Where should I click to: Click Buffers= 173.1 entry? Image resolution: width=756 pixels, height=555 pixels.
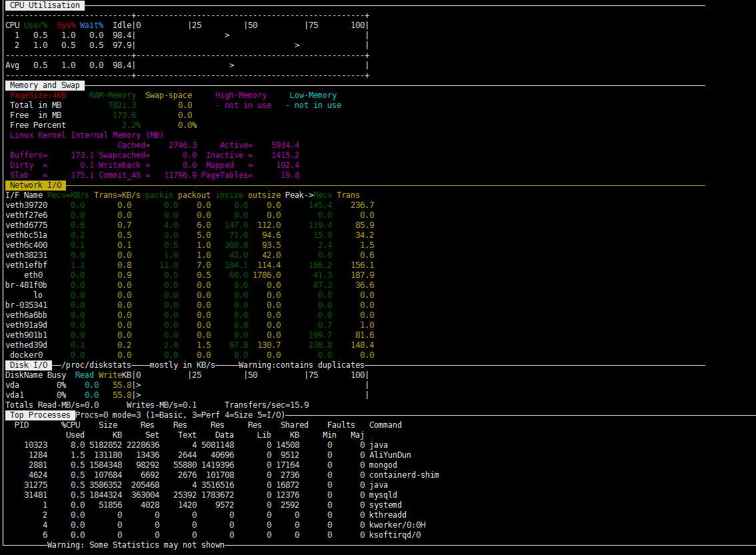click(x=53, y=155)
